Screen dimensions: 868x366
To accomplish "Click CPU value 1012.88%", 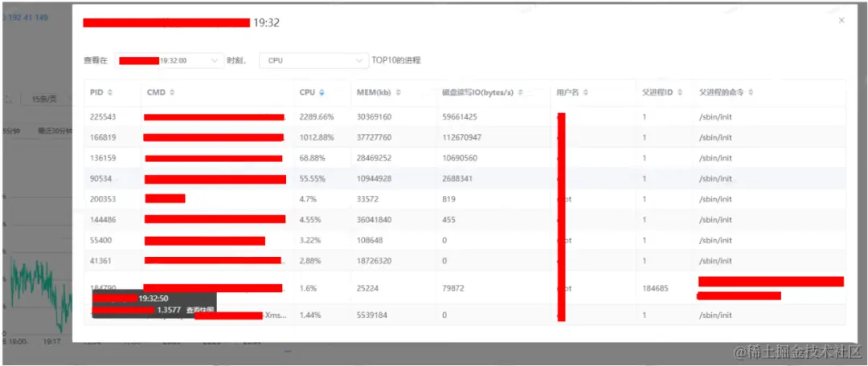I will tap(317, 138).
